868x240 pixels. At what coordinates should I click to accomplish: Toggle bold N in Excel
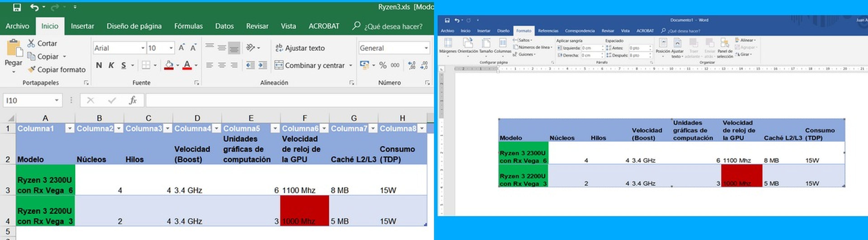(x=99, y=65)
